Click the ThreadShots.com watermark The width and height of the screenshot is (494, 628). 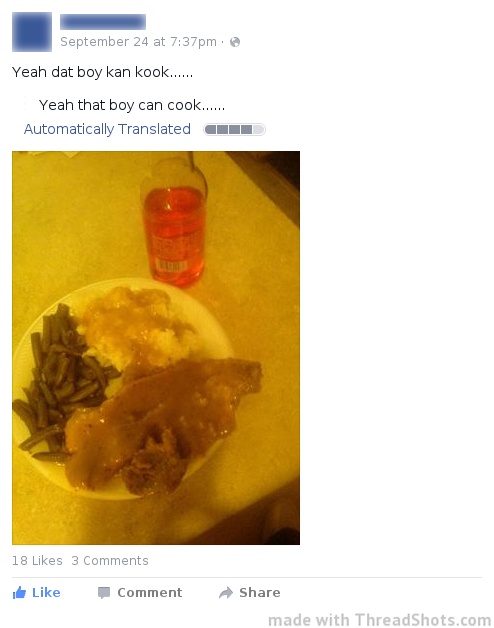click(x=379, y=620)
